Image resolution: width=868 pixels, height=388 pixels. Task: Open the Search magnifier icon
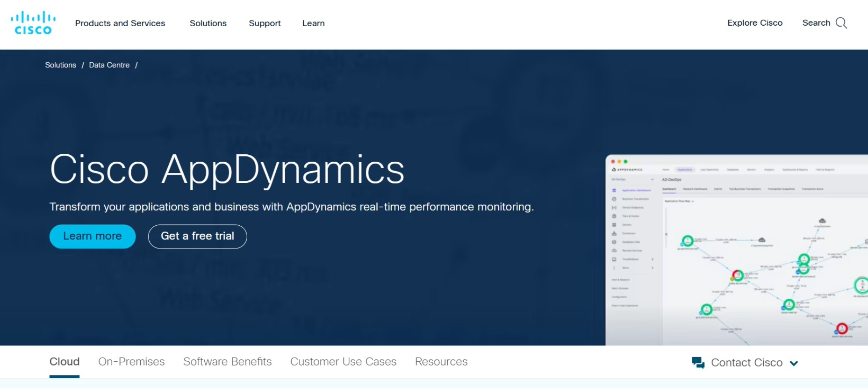coord(841,23)
